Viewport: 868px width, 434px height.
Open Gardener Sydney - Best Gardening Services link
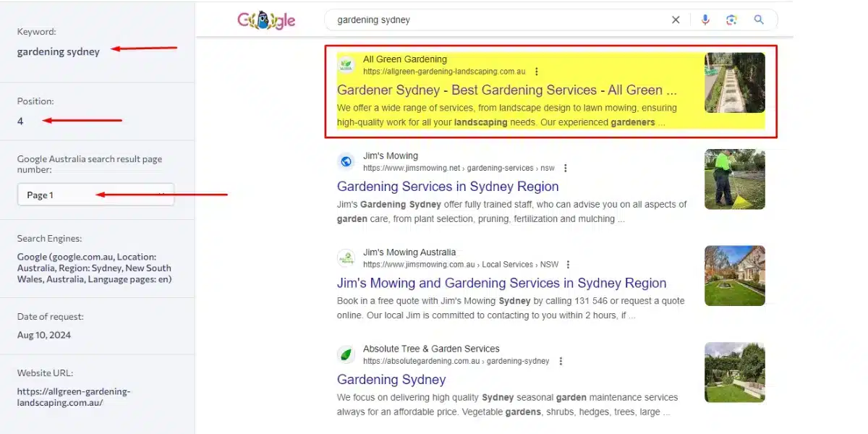pos(506,90)
